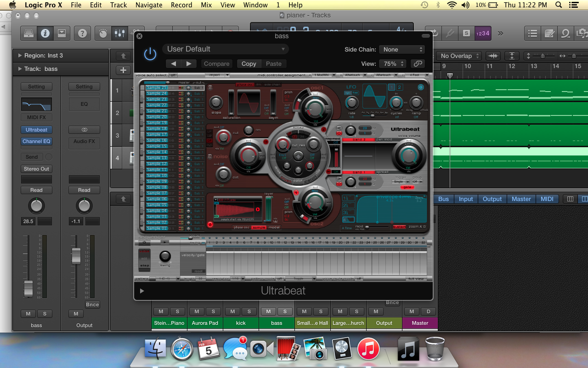The width and height of the screenshot is (588, 368).
Task: Open the Mixer narrow channel strips view icon
Action: [570, 199]
